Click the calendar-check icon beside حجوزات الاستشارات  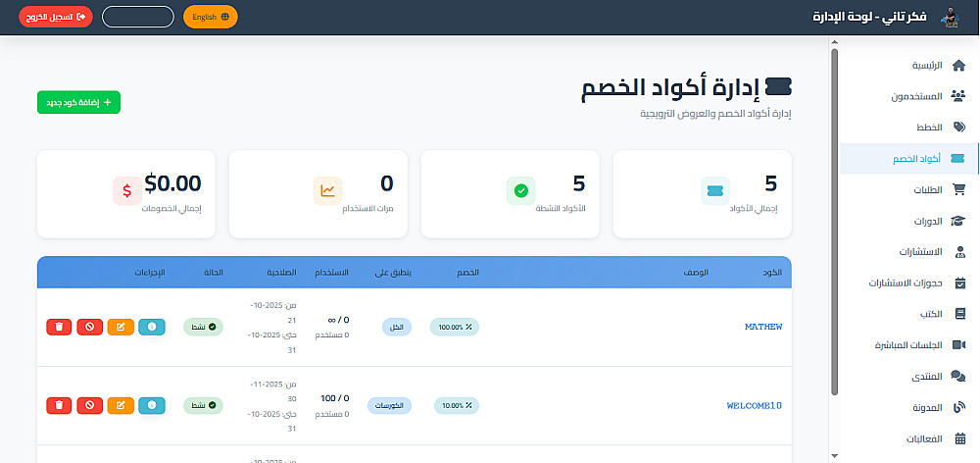coord(960,283)
